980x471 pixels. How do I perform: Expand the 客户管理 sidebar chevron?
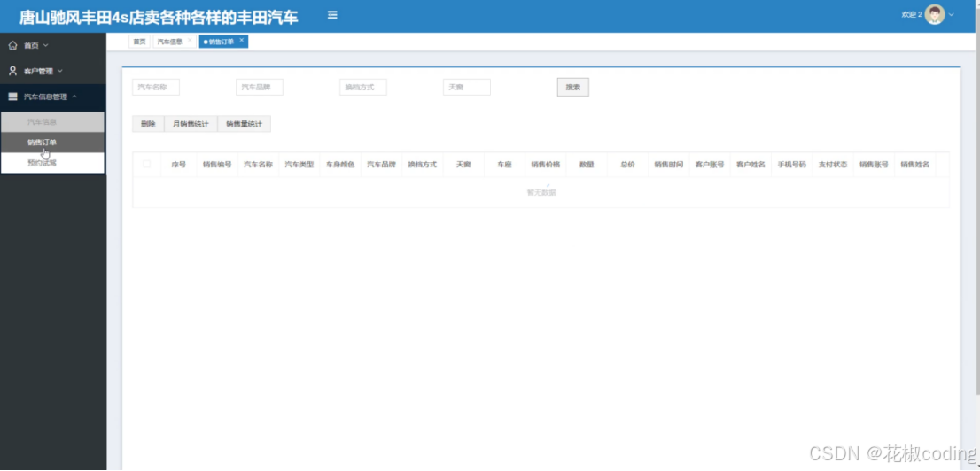click(60, 71)
